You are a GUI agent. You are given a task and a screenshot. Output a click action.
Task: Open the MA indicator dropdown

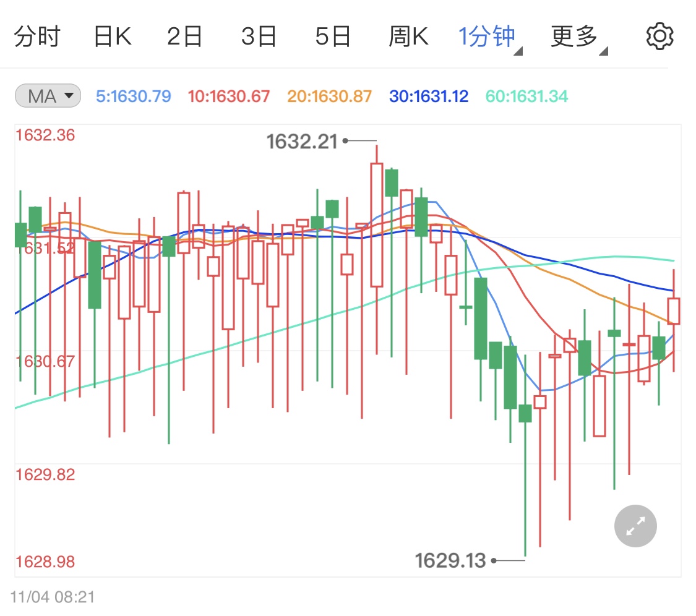[48, 96]
